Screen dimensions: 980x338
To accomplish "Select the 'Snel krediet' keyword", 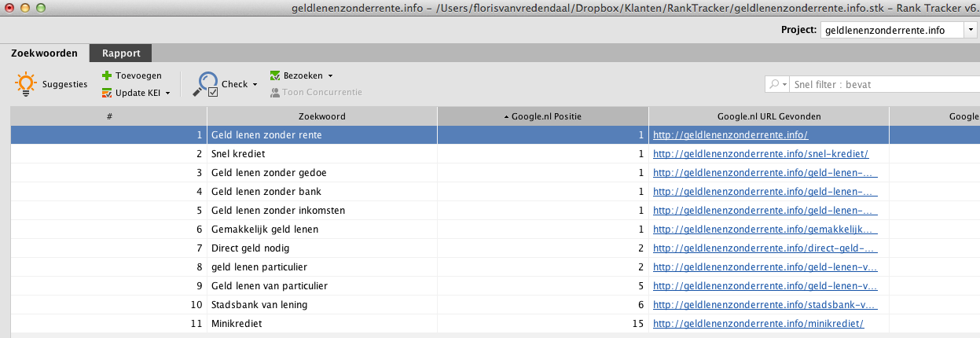I will 238,154.
